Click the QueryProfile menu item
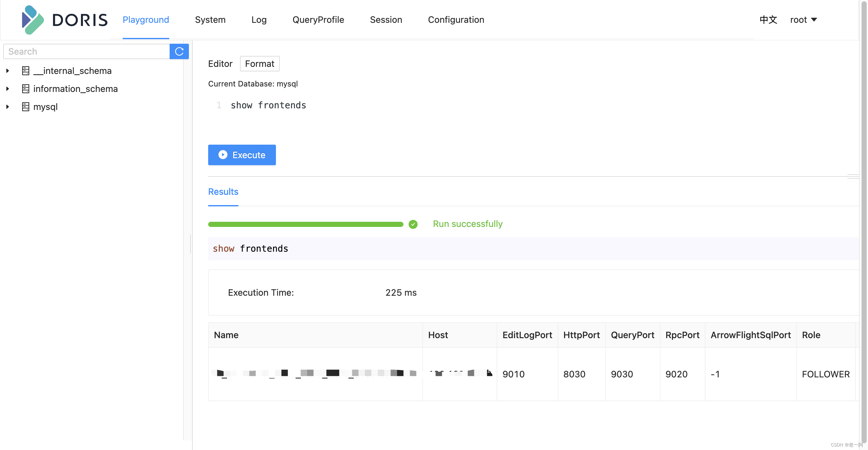Image resolution: width=868 pixels, height=450 pixels. (317, 20)
